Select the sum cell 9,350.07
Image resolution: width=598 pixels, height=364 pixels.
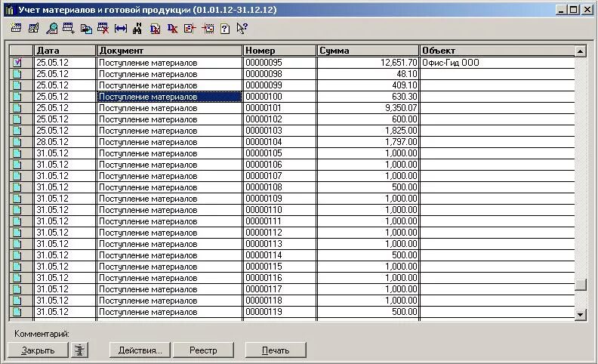[368, 107]
